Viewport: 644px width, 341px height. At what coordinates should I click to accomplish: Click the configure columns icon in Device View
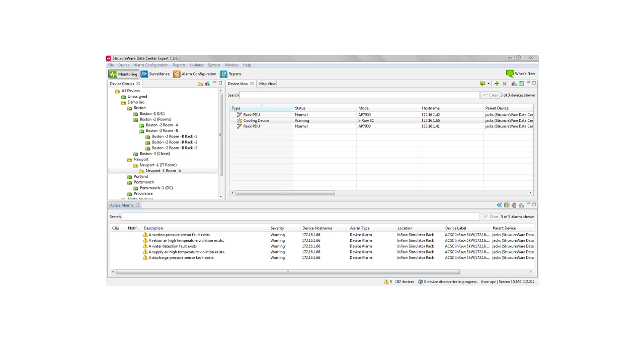point(521,84)
